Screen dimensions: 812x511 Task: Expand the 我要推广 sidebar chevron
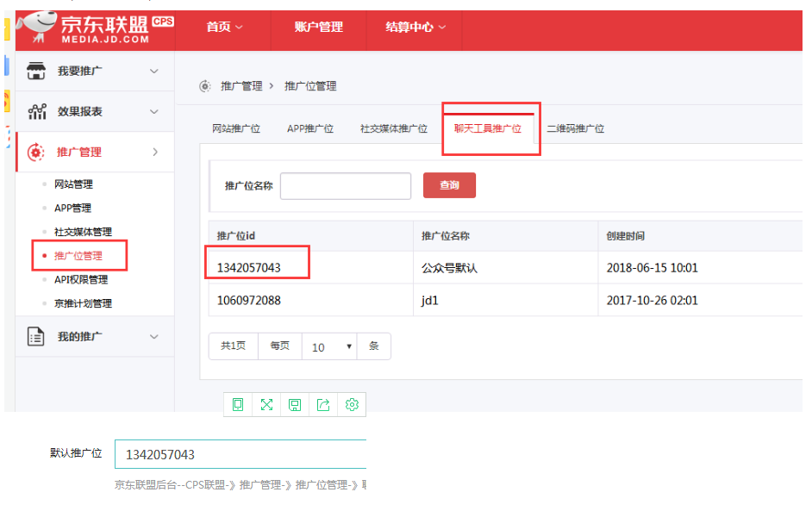(153, 71)
